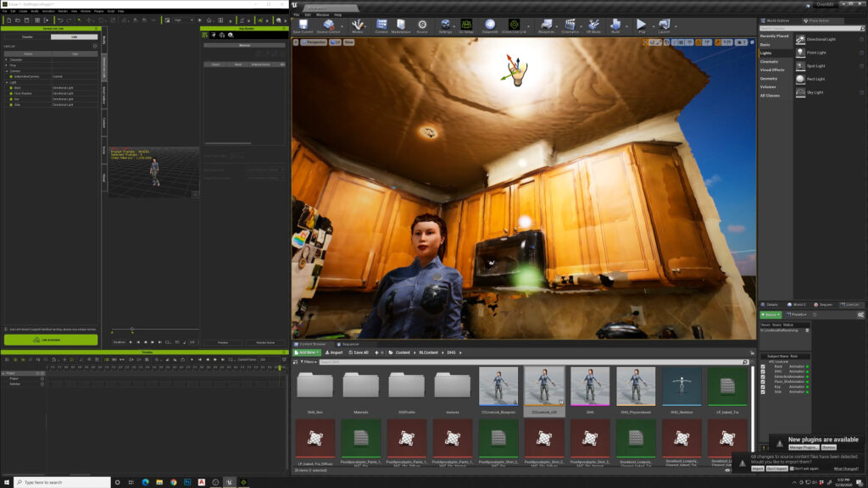Image resolution: width=868 pixels, height=488 pixels.
Task: Open Marketplace from Unreal toolbar
Action: point(401,26)
